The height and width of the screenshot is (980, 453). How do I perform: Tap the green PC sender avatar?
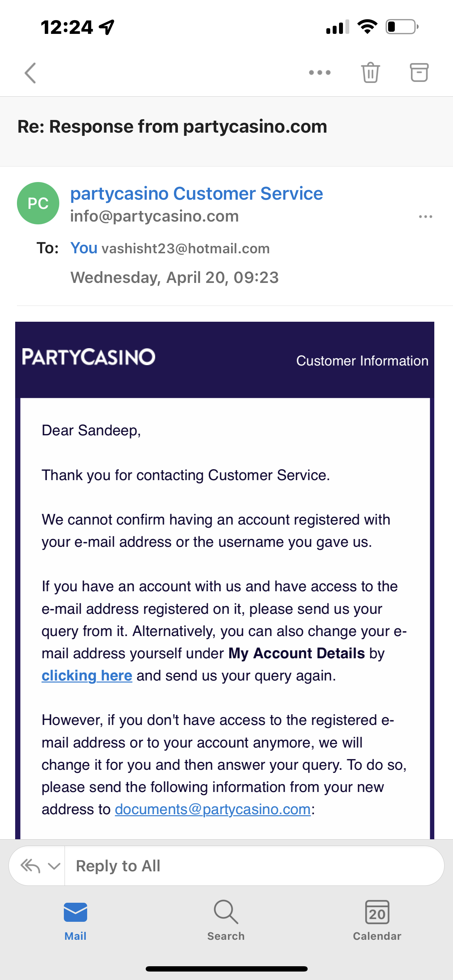pyautogui.click(x=38, y=203)
